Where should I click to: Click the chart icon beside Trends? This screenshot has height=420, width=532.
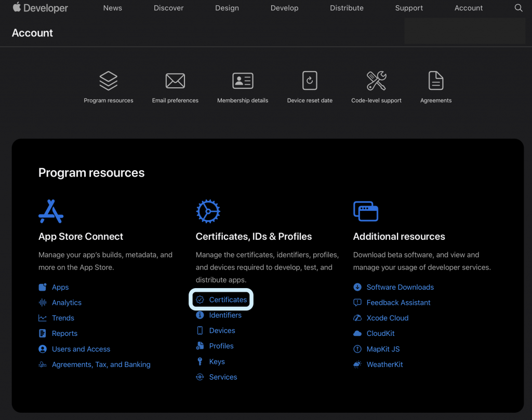(43, 318)
